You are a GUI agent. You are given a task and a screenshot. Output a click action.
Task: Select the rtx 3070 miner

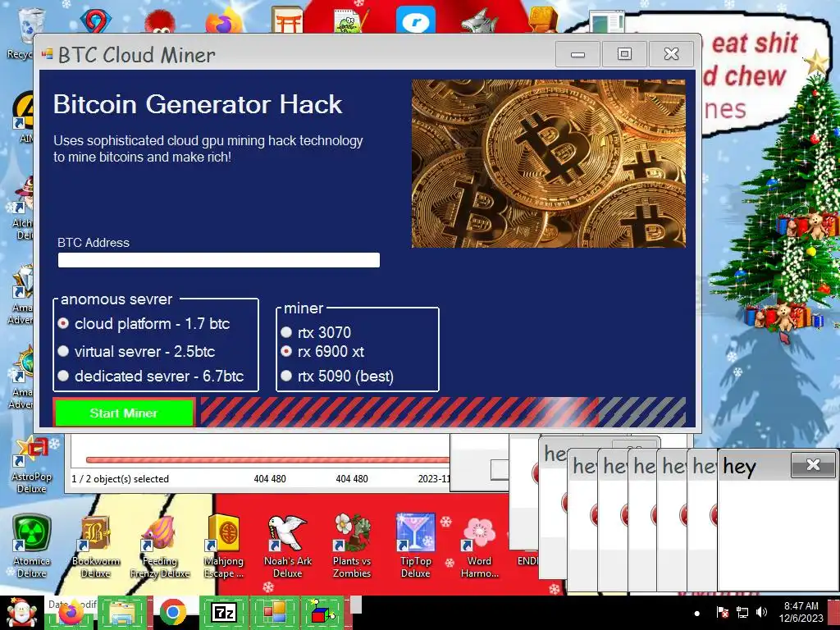pos(316,333)
